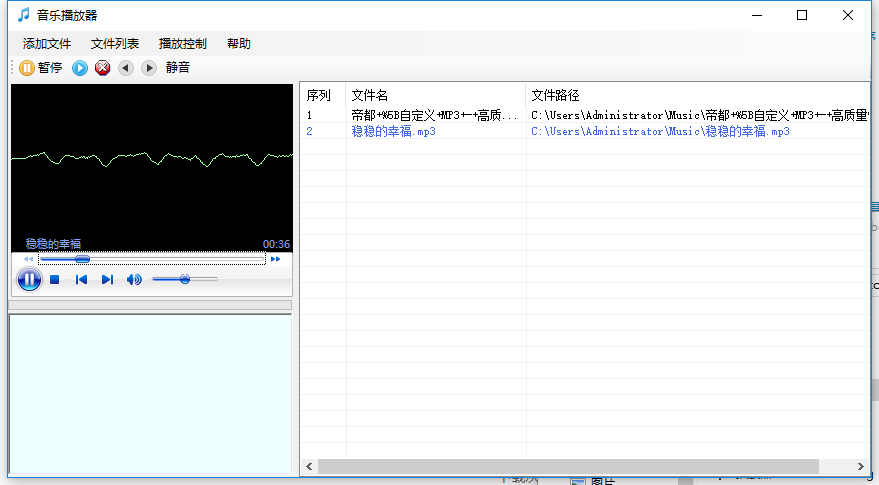Click sequence number 2 in the list

(309, 131)
